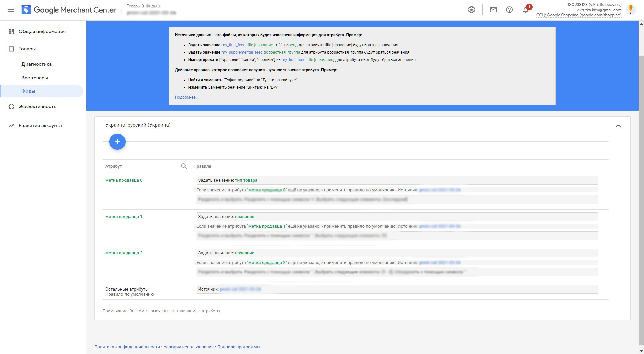Click the vikrutka.kiev@gmail.com account email
Viewport: 644px width, 354px height.
pos(599,10)
